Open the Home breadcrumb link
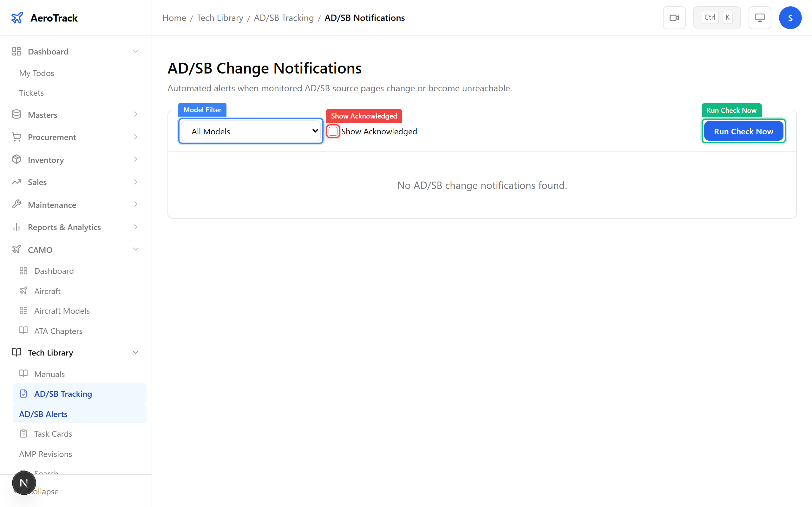The height and width of the screenshot is (507, 812). click(x=174, y=17)
